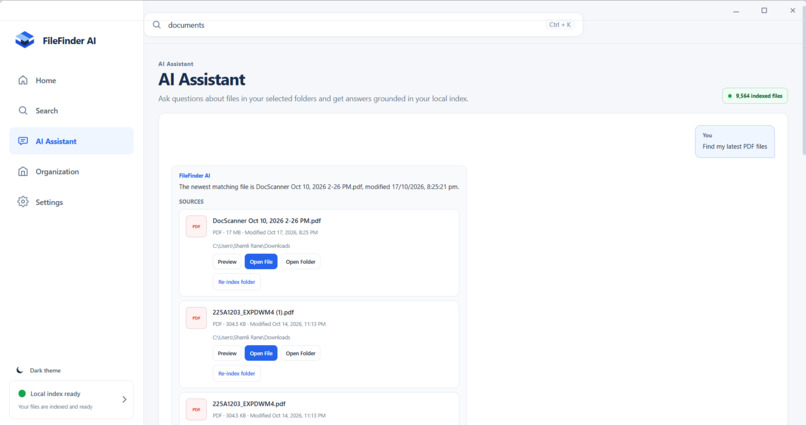
Task: Click the top search field containing documents
Action: (x=363, y=25)
